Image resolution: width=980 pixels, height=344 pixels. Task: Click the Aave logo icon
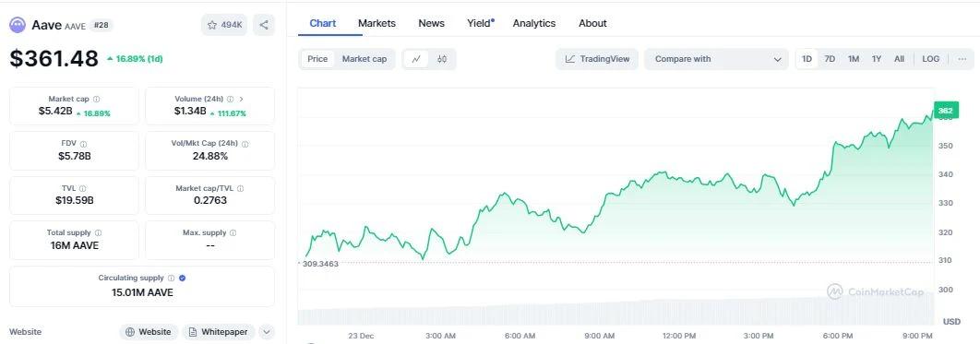point(18,25)
